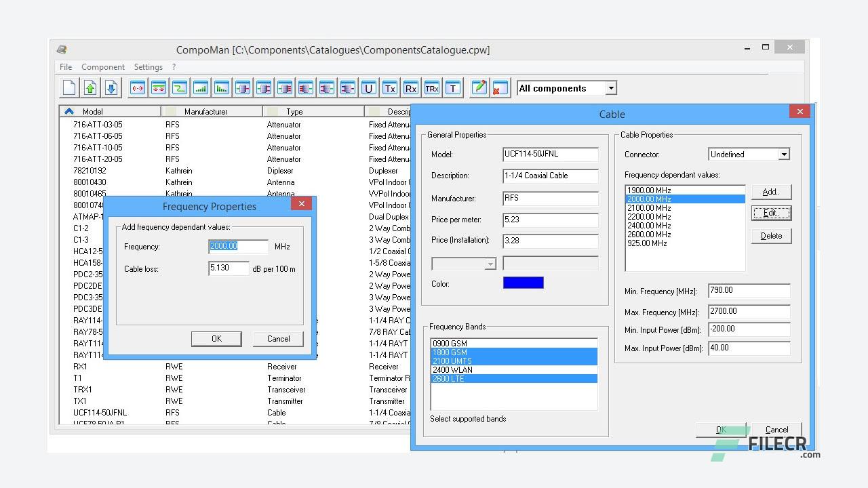The width and height of the screenshot is (868, 488).
Task: Click the U component toolbar icon
Action: pyautogui.click(x=369, y=87)
